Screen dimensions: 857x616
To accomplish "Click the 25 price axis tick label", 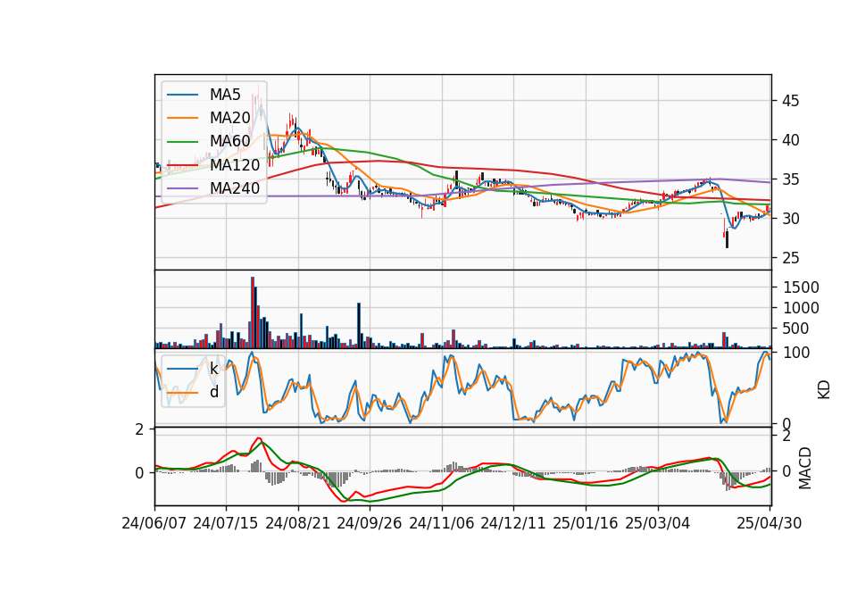I will tap(790, 258).
